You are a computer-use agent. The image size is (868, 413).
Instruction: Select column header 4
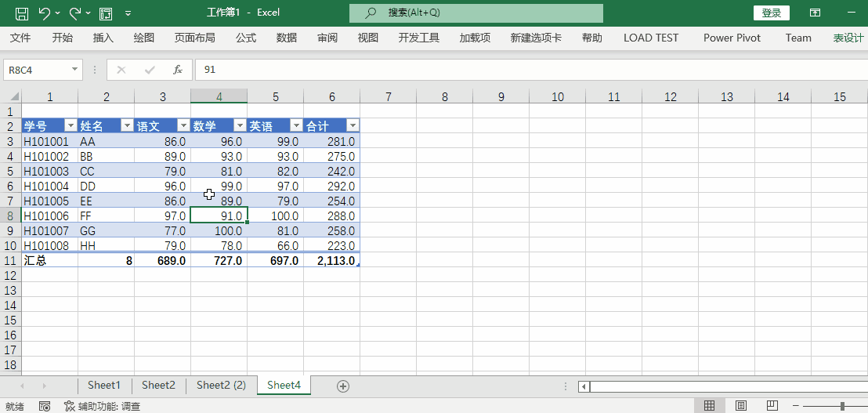pyautogui.click(x=219, y=97)
